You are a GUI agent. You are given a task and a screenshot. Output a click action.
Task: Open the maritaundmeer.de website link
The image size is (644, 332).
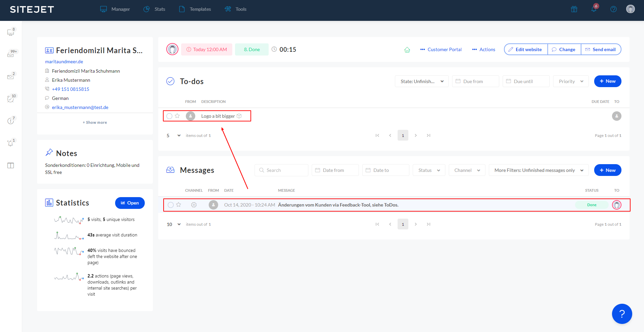point(64,62)
